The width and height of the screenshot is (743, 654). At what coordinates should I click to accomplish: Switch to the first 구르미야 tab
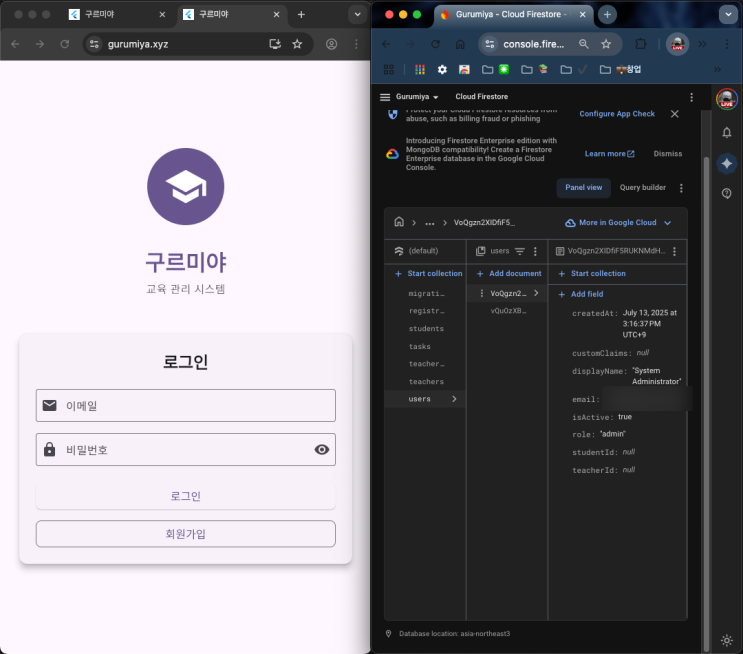pos(116,14)
